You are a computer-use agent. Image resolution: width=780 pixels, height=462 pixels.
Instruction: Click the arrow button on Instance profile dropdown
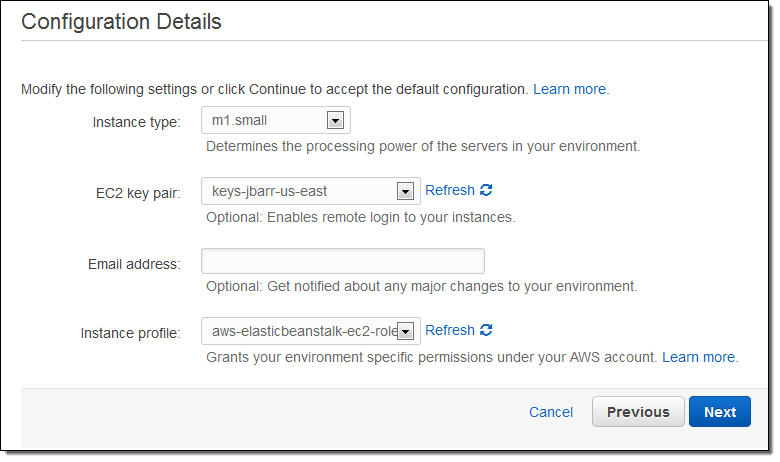click(405, 331)
